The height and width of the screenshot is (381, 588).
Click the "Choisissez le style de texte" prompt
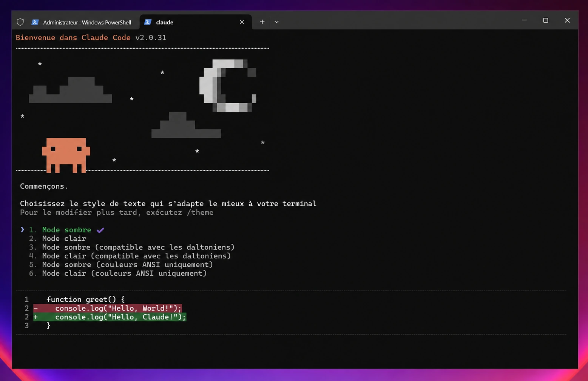tap(168, 204)
